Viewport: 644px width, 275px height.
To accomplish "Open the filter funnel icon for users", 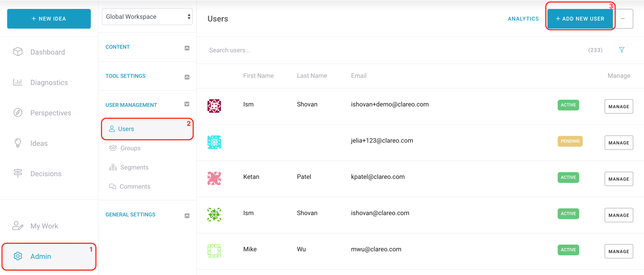I will pos(621,50).
